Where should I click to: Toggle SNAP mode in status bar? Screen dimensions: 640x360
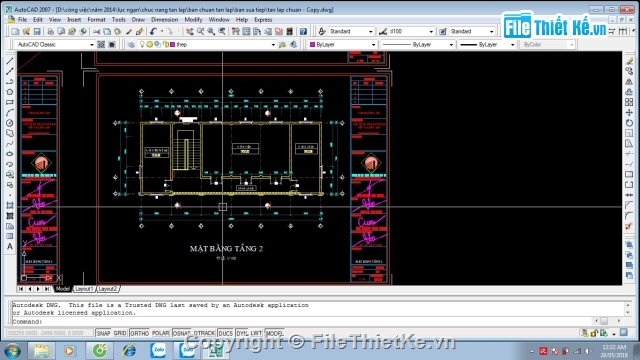pyautogui.click(x=103, y=333)
